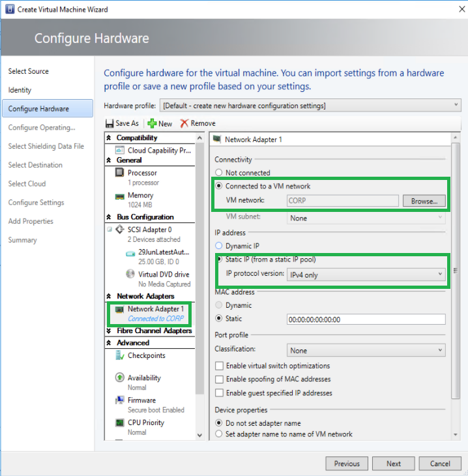Go to the Configure Operating step

(42, 128)
